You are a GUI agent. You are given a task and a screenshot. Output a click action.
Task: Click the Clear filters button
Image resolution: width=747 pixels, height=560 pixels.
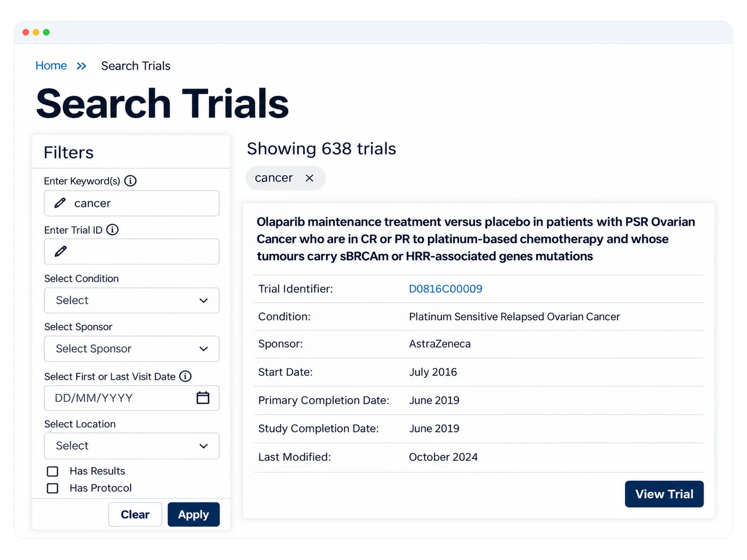click(135, 514)
